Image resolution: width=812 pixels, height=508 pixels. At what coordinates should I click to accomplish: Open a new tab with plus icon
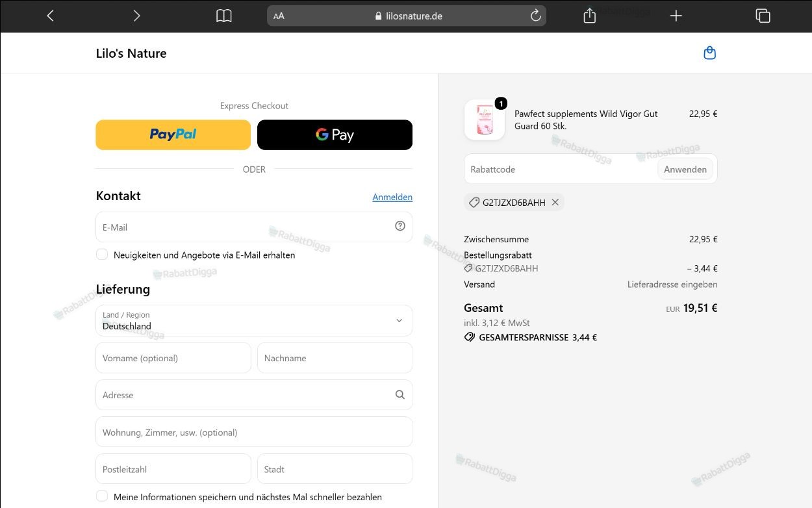point(676,16)
